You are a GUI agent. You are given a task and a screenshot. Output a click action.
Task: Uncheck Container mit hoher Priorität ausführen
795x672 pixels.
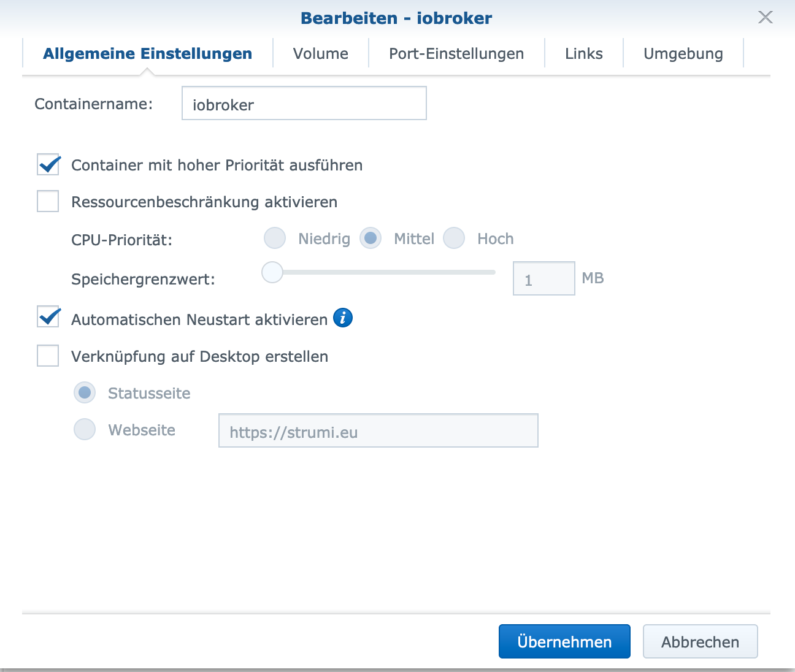(x=48, y=164)
